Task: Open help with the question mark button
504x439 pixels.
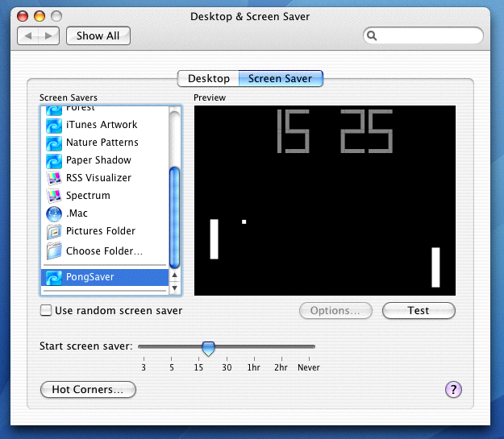Action: tap(453, 390)
